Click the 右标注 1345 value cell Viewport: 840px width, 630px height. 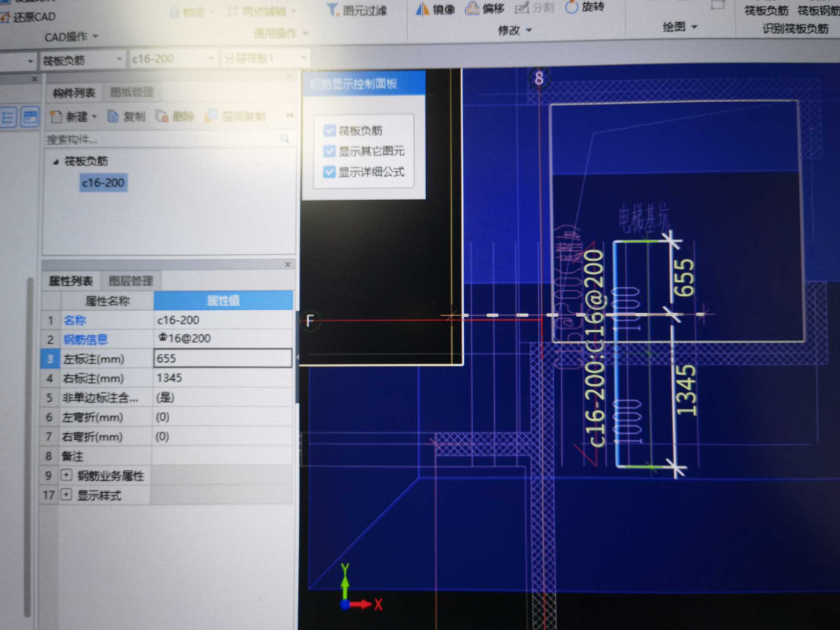click(x=223, y=378)
